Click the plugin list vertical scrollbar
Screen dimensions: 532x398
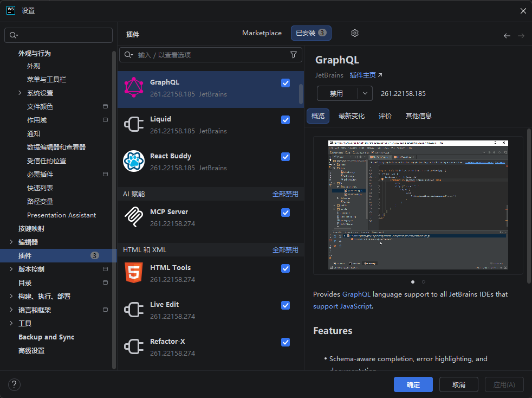[x=301, y=94]
